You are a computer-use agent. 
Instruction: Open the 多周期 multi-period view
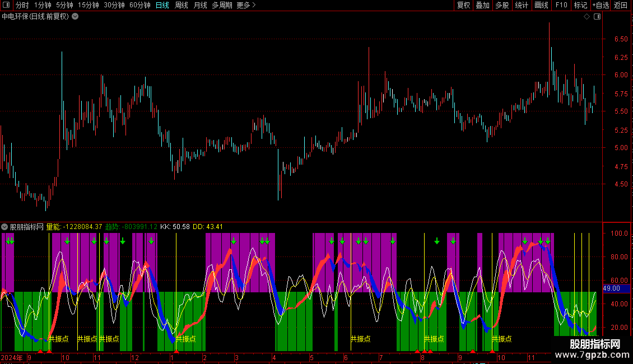click(x=222, y=5)
